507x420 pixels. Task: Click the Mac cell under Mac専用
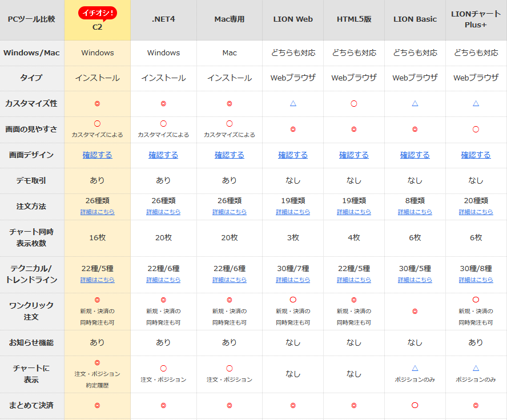point(230,52)
